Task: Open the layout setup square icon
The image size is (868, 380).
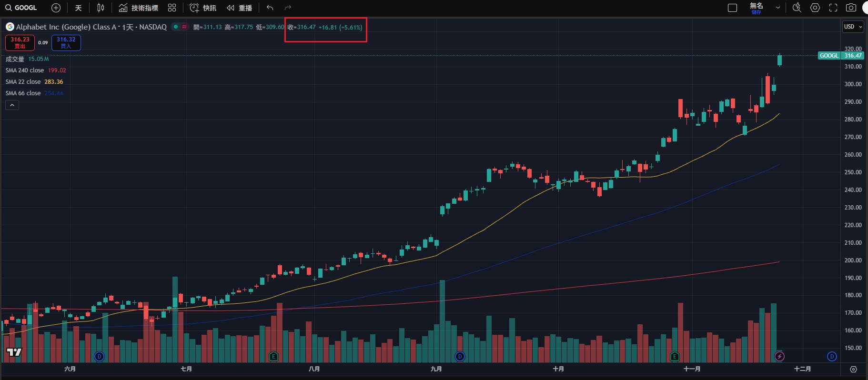Action: point(733,8)
